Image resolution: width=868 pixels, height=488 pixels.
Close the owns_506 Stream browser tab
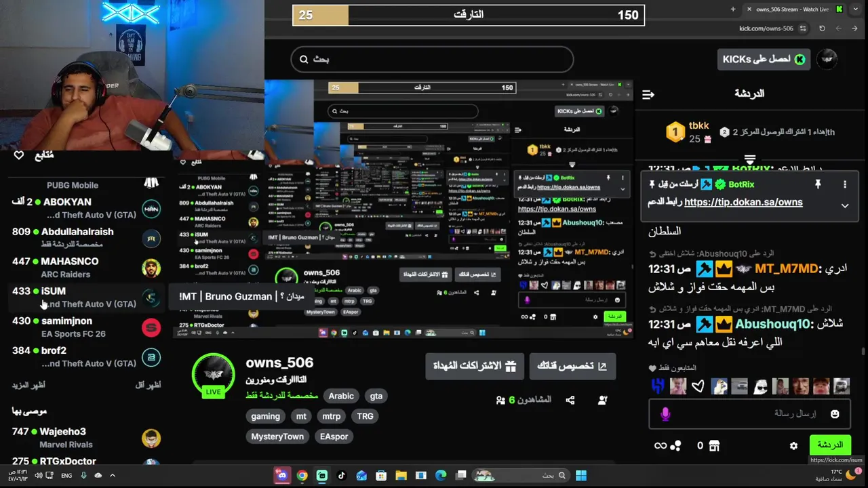[749, 9]
